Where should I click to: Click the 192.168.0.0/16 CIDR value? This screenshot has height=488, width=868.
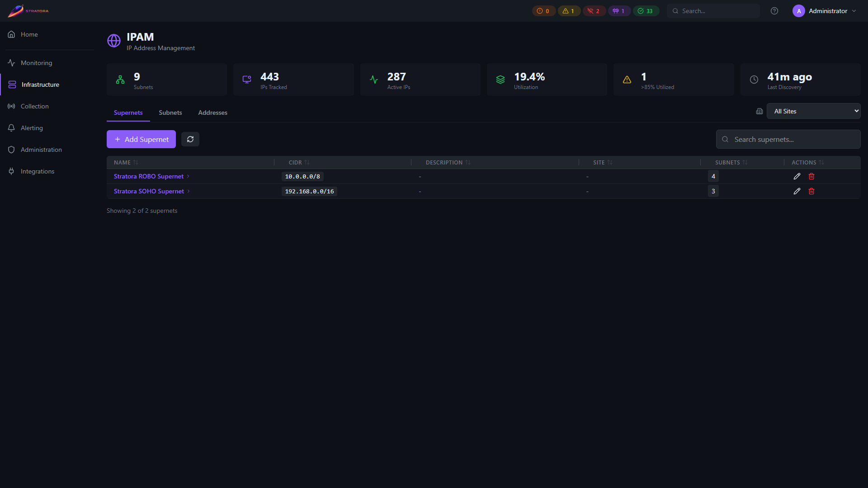[309, 192]
